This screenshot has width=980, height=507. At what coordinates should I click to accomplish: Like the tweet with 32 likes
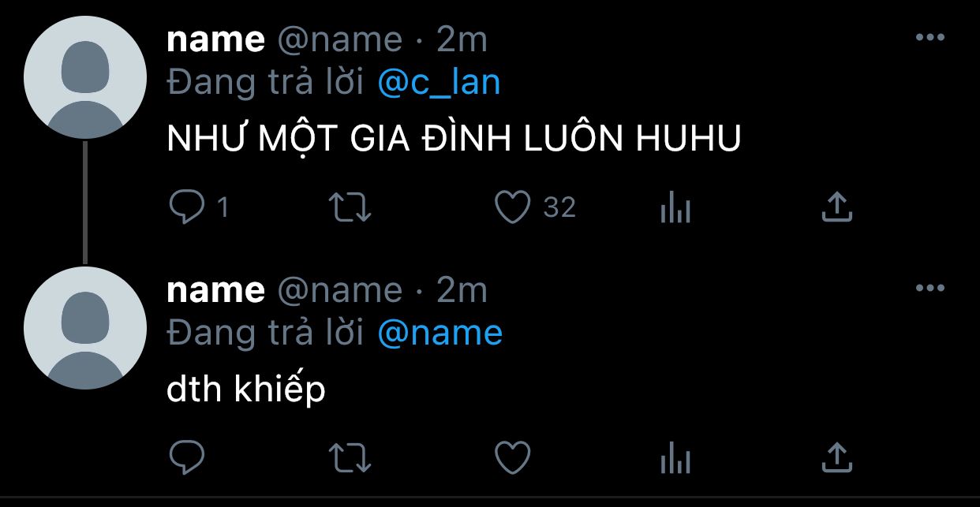[512, 207]
